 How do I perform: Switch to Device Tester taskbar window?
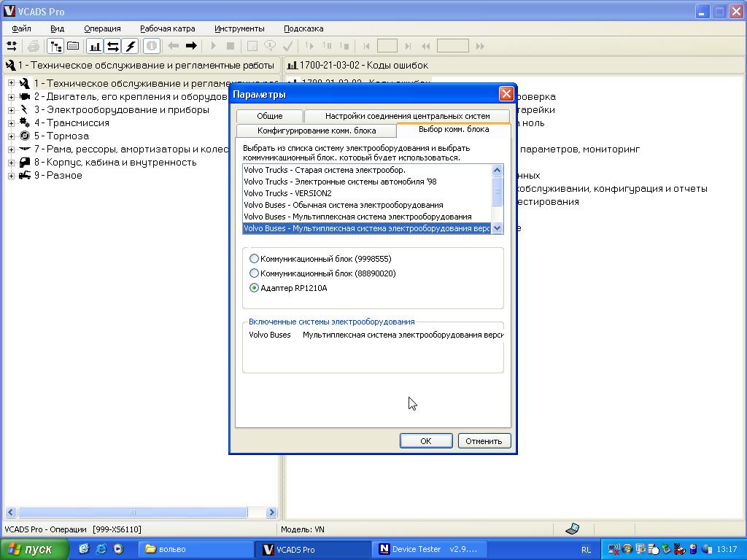(430, 549)
